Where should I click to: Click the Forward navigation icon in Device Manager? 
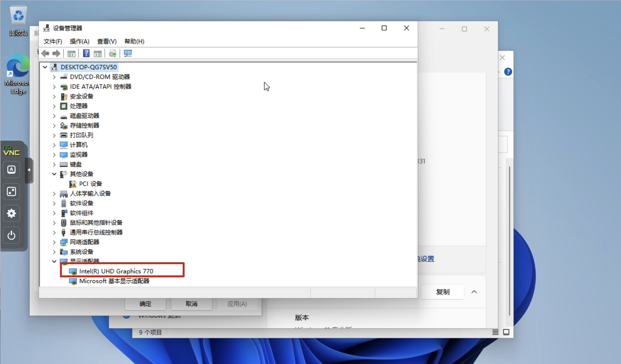coord(56,53)
